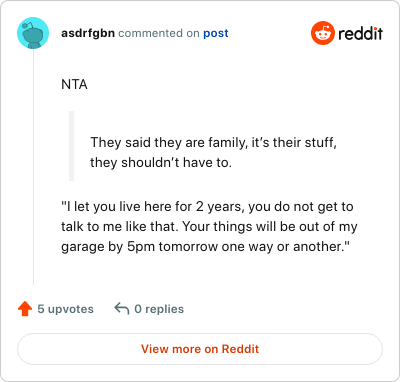Click the "garage by 5pm tomorrow" line
Screen dimensions: 400x382
[x=205, y=247]
